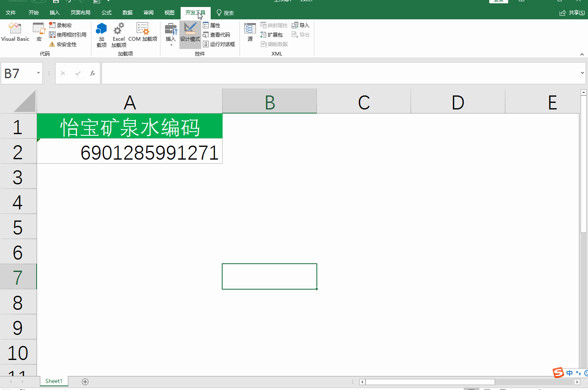The height and width of the screenshot is (390, 588).
Task: Open control 属性 properties
Action: point(211,25)
